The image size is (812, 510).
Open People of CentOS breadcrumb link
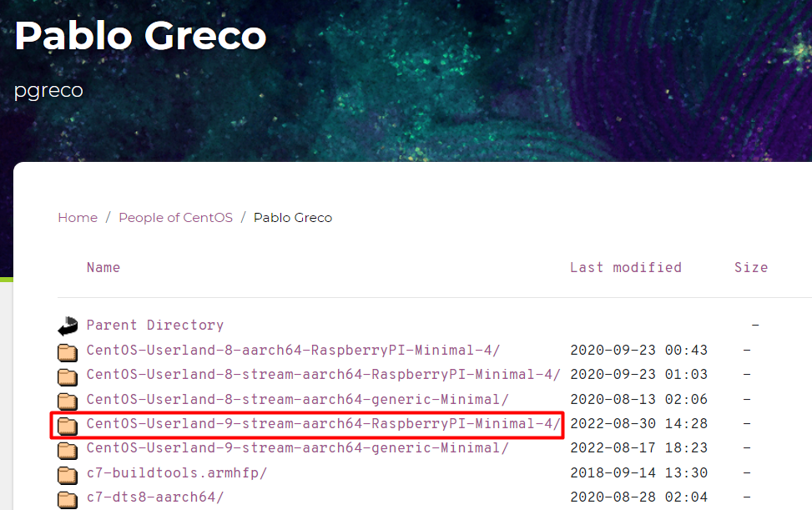175,218
